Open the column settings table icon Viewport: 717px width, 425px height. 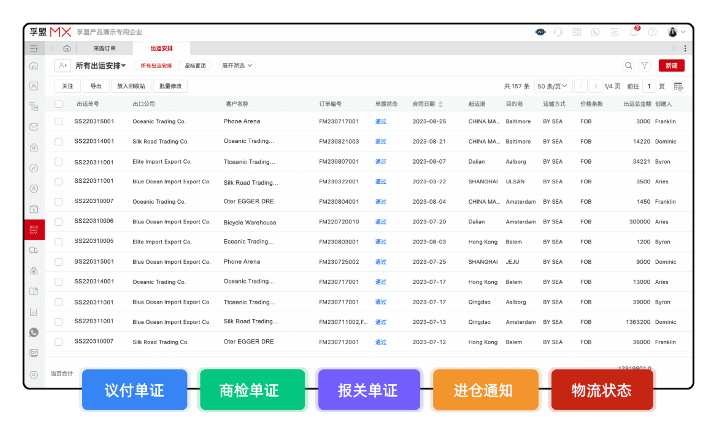click(677, 87)
